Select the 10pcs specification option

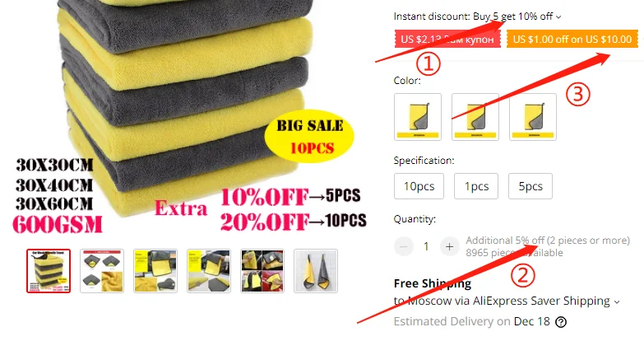pyautogui.click(x=419, y=186)
